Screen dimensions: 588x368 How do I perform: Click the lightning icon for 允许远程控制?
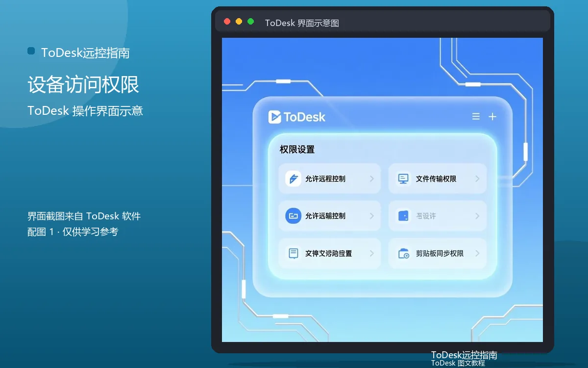(x=293, y=179)
